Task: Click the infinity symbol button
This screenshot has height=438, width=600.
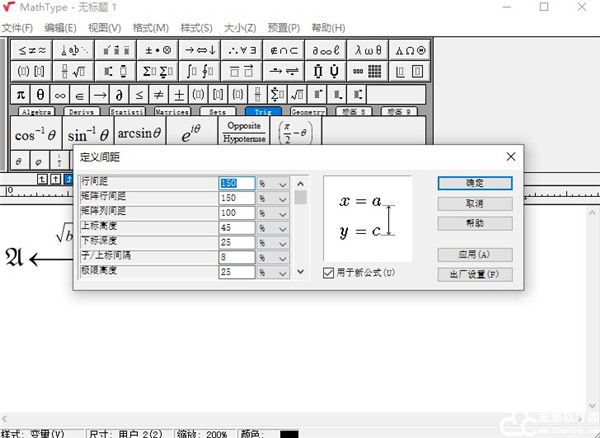Action: click(x=61, y=94)
